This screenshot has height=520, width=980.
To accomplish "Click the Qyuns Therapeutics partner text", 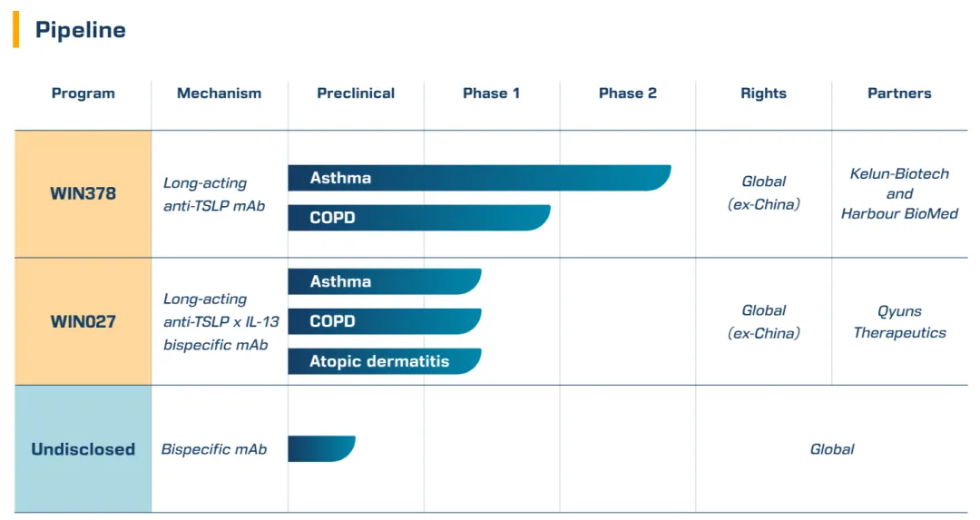I will click(x=899, y=321).
